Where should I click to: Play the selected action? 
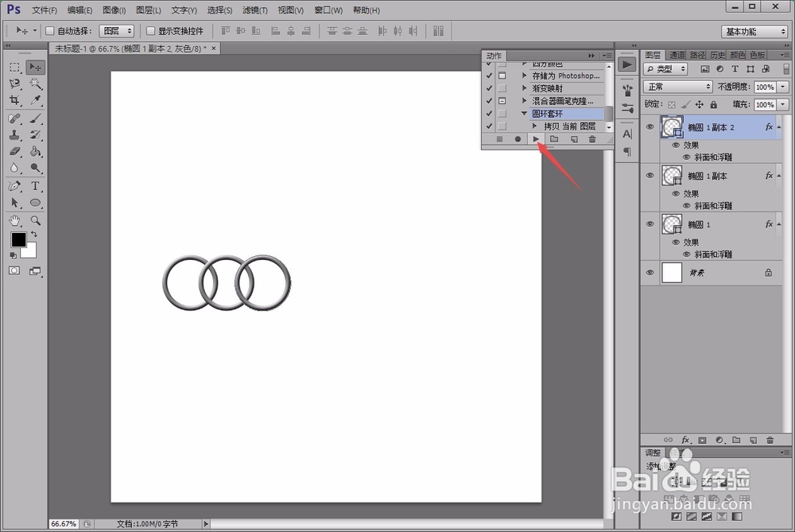536,139
